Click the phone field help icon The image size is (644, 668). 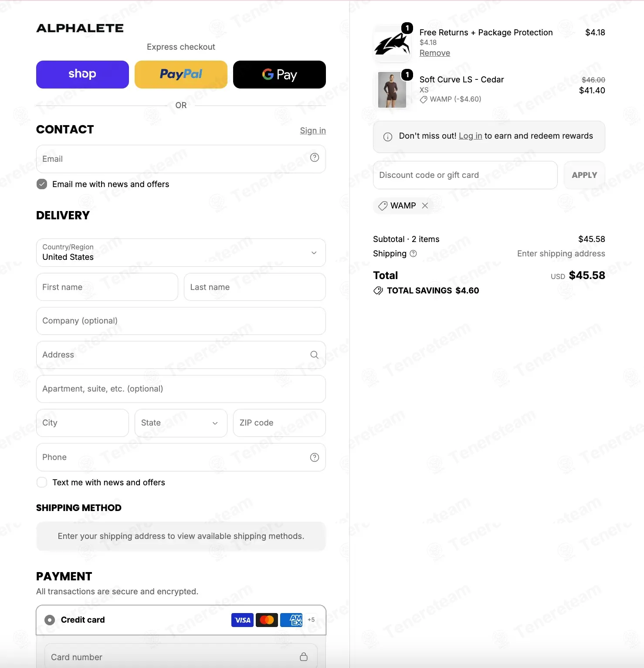point(314,457)
